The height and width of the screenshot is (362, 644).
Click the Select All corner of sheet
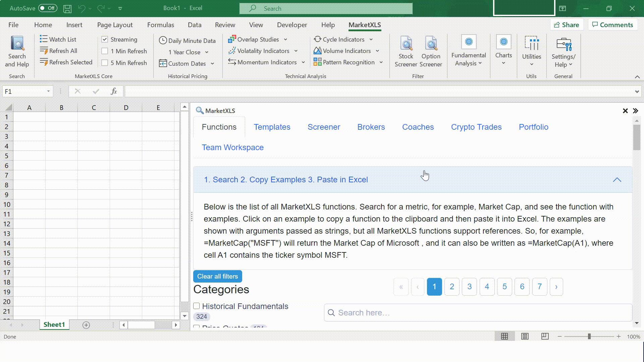tap(9, 107)
